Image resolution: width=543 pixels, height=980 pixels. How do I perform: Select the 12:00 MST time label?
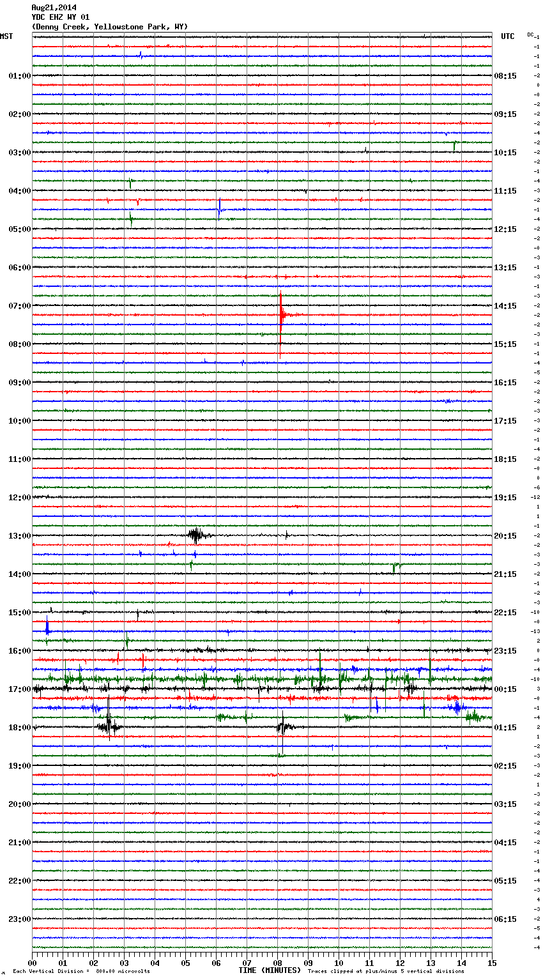(19, 498)
